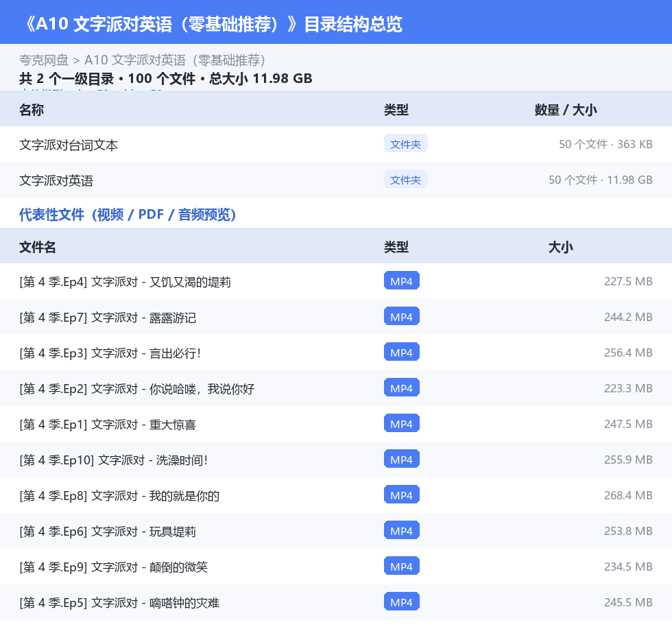Image resolution: width=672 pixels, height=642 pixels.
Task: Click the size value 255.9 MB
Action: [x=628, y=460]
